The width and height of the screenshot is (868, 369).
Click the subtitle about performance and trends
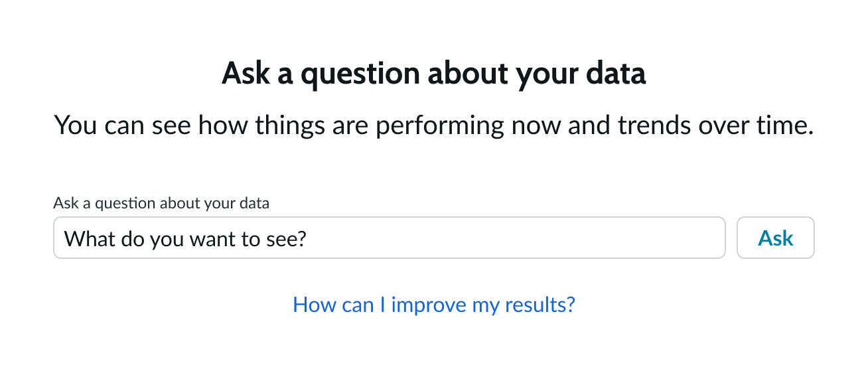click(x=433, y=125)
